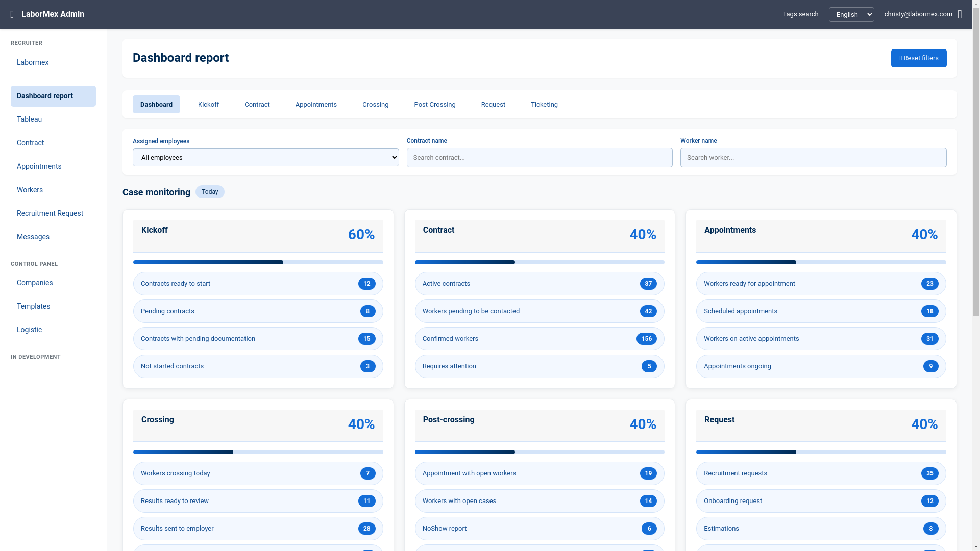Open Messages in the sidebar
Viewport: 980px width, 551px height.
click(x=53, y=237)
